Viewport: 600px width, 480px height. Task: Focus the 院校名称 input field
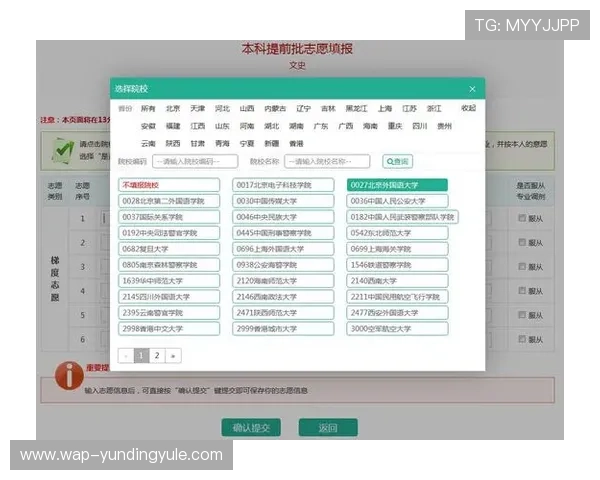pyautogui.click(x=327, y=162)
